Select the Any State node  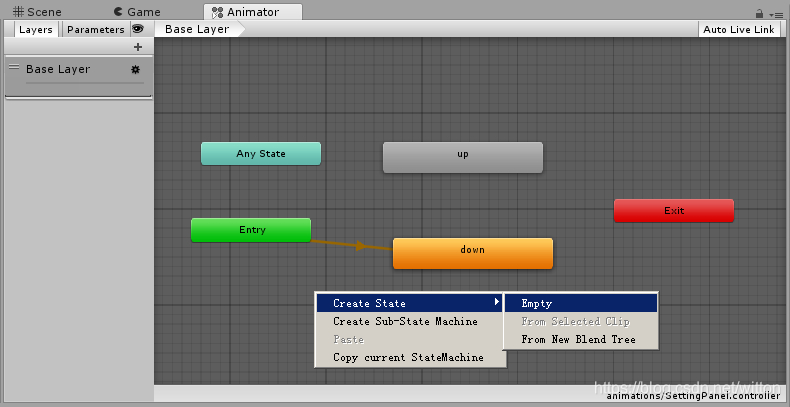pyautogui.click(x=261, y=154)
